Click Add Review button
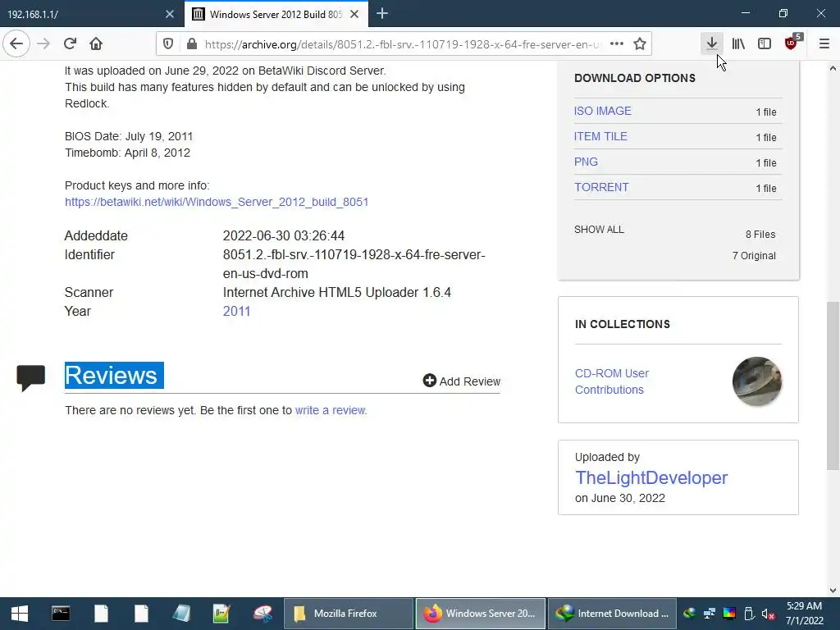840x630 pixels. coord(461,381)
